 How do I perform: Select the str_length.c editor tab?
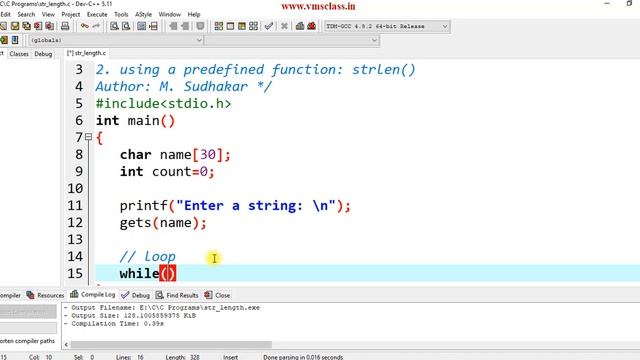point(87,53)
